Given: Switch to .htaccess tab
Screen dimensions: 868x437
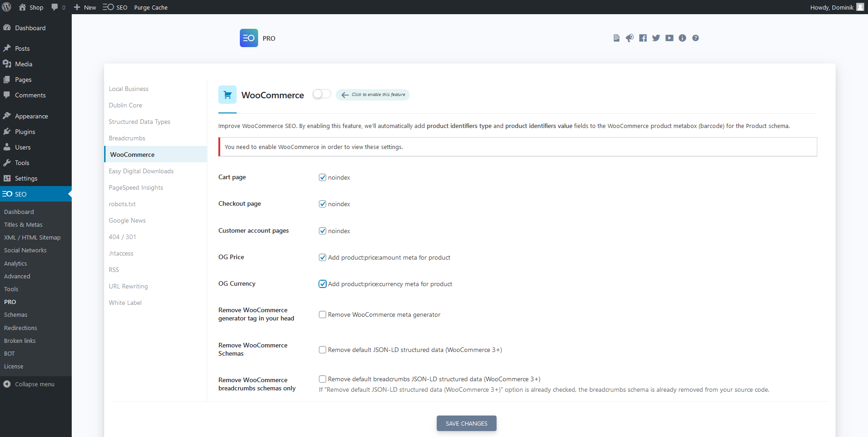Looking at the screenshot, I should coord(155,253).
